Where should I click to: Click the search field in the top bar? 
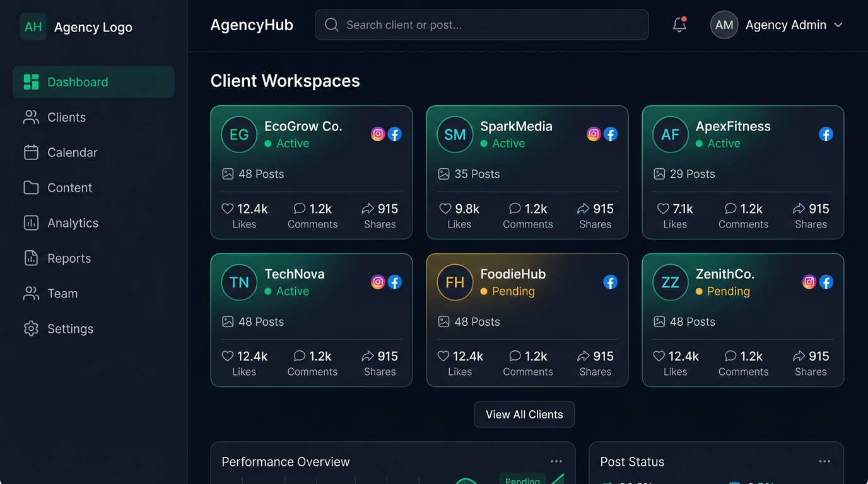pyautogui.click(x=482, y=25)
